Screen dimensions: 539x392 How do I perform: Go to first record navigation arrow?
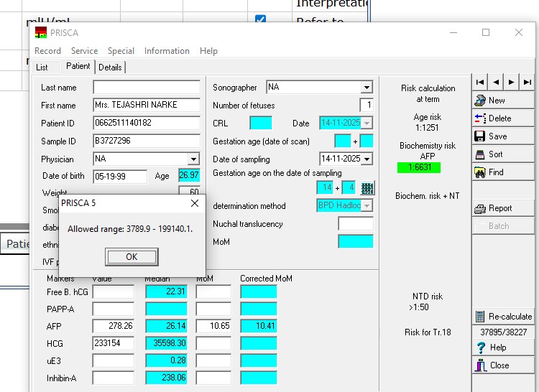coord(480,82)
